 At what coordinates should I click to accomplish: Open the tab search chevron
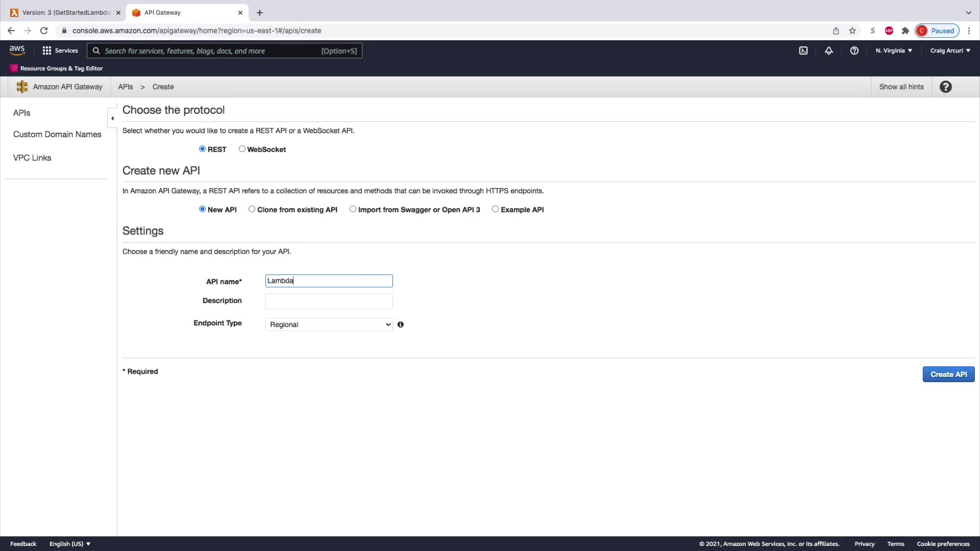click(969, 12)
